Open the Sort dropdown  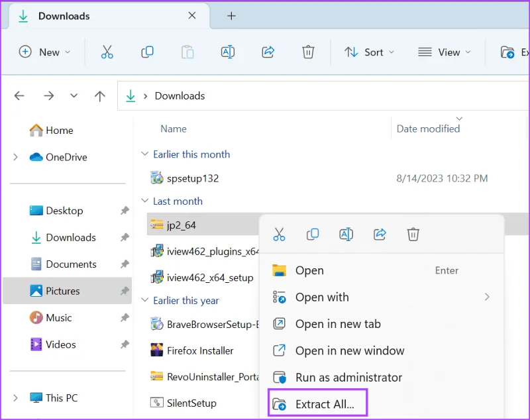click(x=369, y=52)
